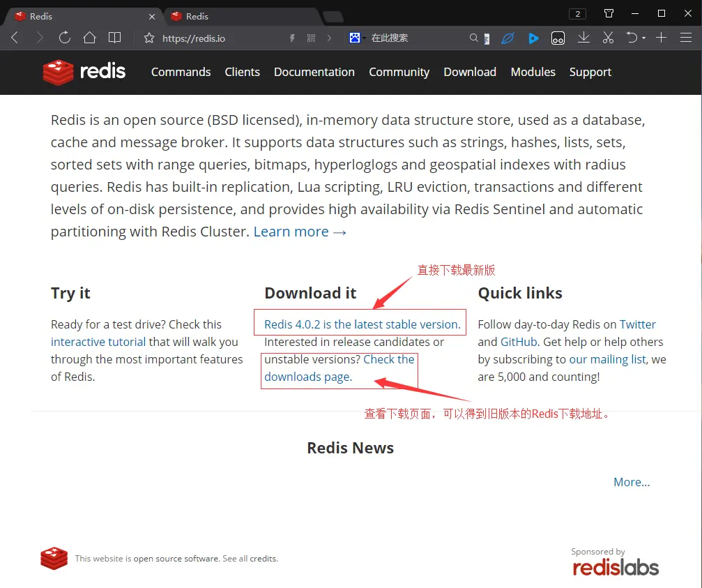Click the Redis News heading
The height and width of the screenshot is (588, 702).
(350, 448)
